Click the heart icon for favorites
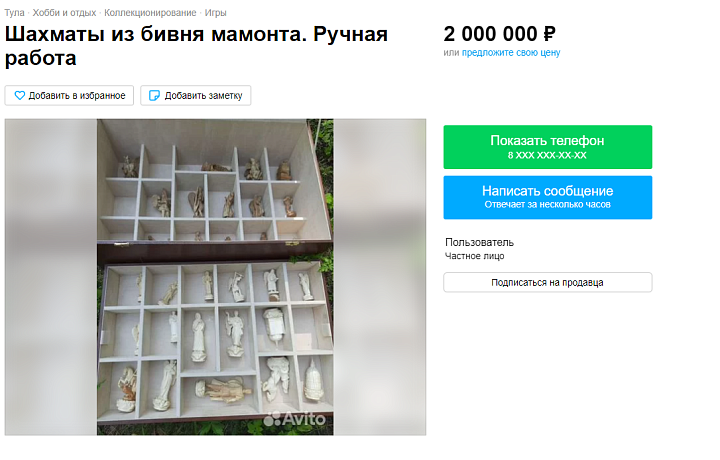The width and height of the screenshot is (720, 460). click(20, 95)
